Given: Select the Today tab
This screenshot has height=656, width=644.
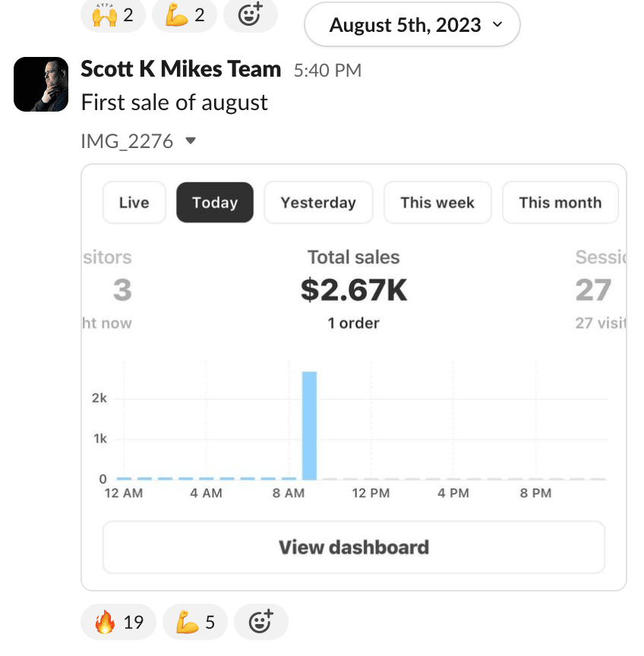Looking at the screenshot, I should [215, 203].
